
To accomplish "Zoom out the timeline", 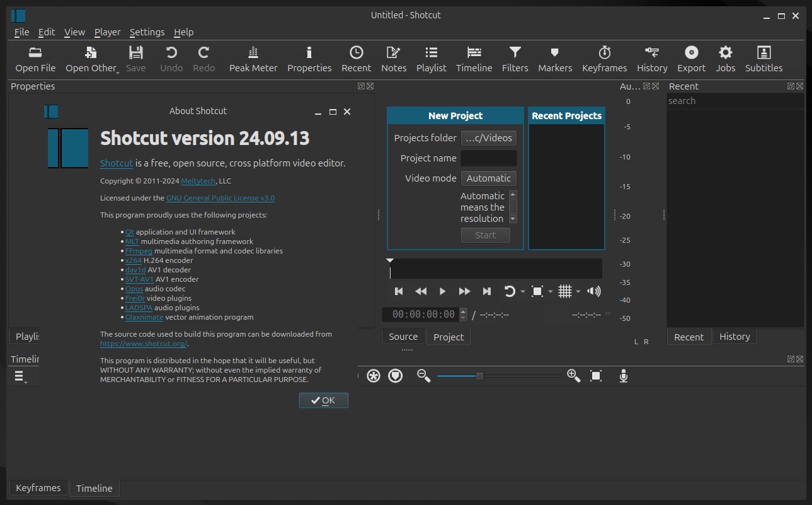I will pos(424,376).
